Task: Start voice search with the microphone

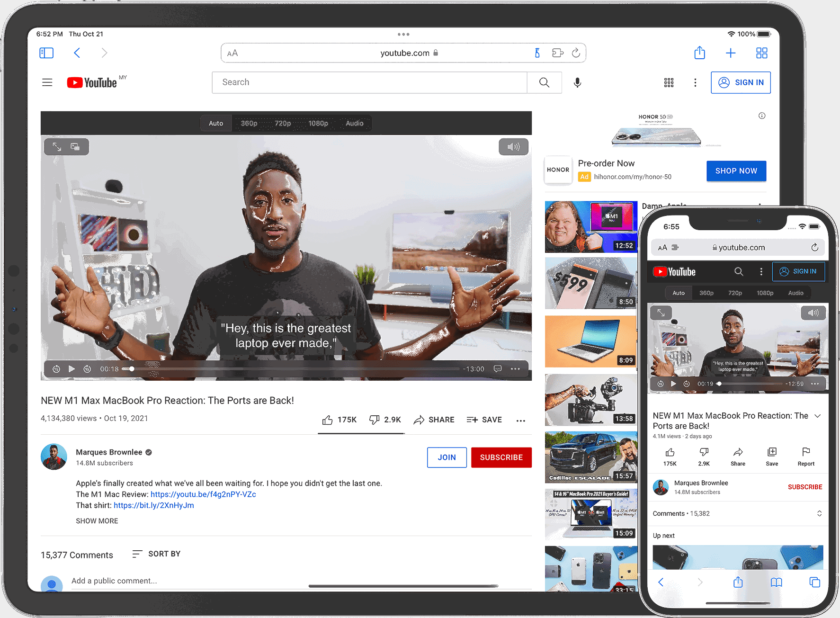Action: 577,83
